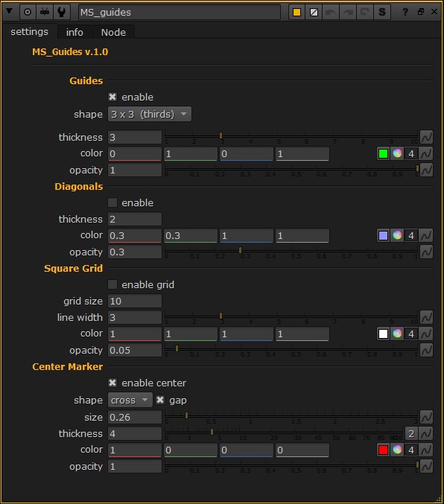Click the S icon in header
This screenshot has height=504, width=444.
point(382,12)
